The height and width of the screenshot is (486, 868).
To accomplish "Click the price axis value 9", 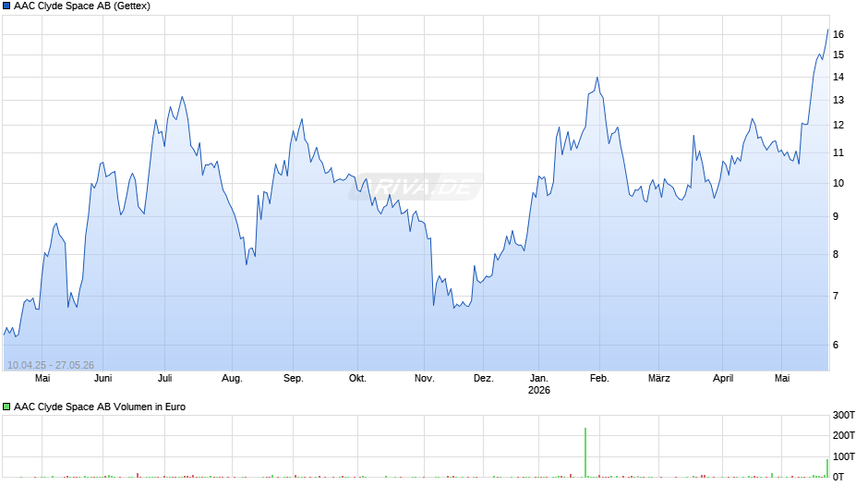I will (x=836, y=217).
